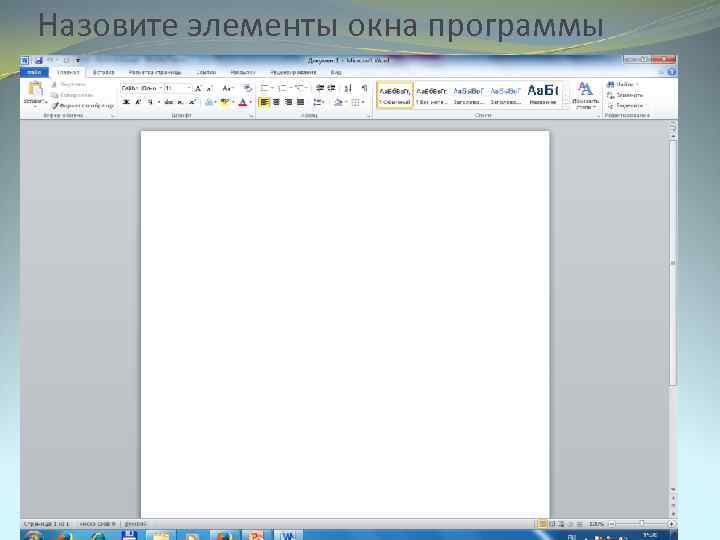Click the 100% zoom level button

(596, 524)
